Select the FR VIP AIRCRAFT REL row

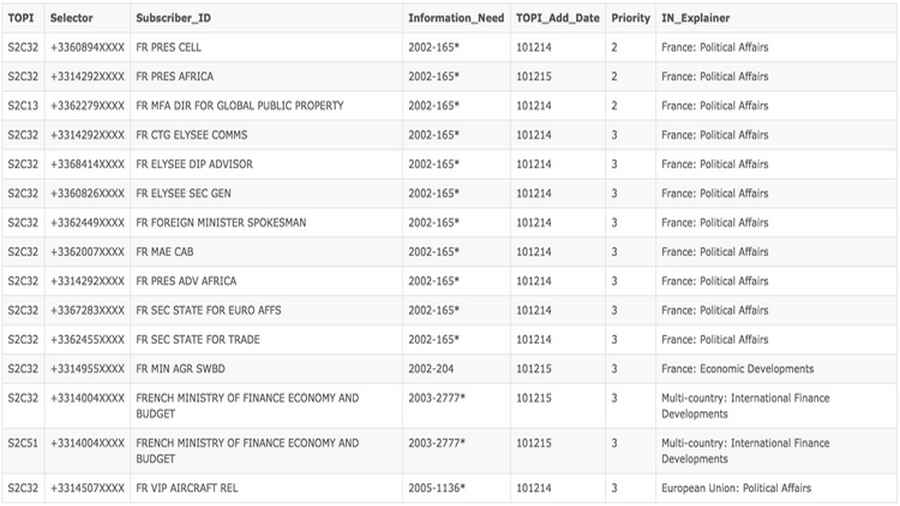pyautogui.click(x=187, y=488)
